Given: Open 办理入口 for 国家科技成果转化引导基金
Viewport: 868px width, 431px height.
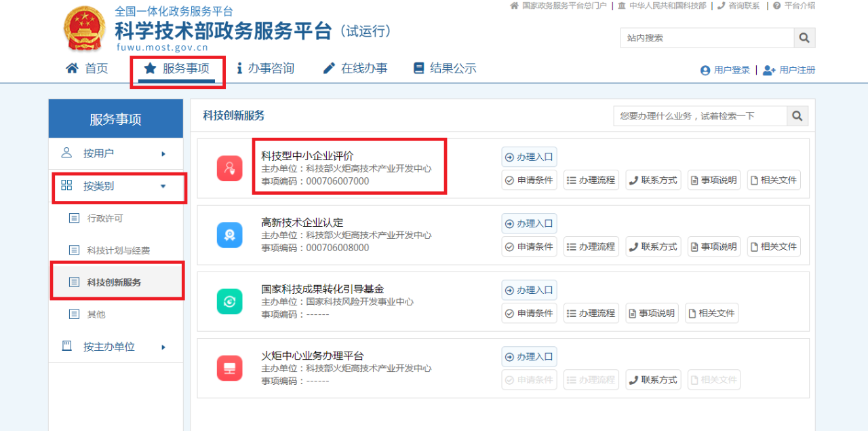Looking at the screenshot, I should (529, 290).
